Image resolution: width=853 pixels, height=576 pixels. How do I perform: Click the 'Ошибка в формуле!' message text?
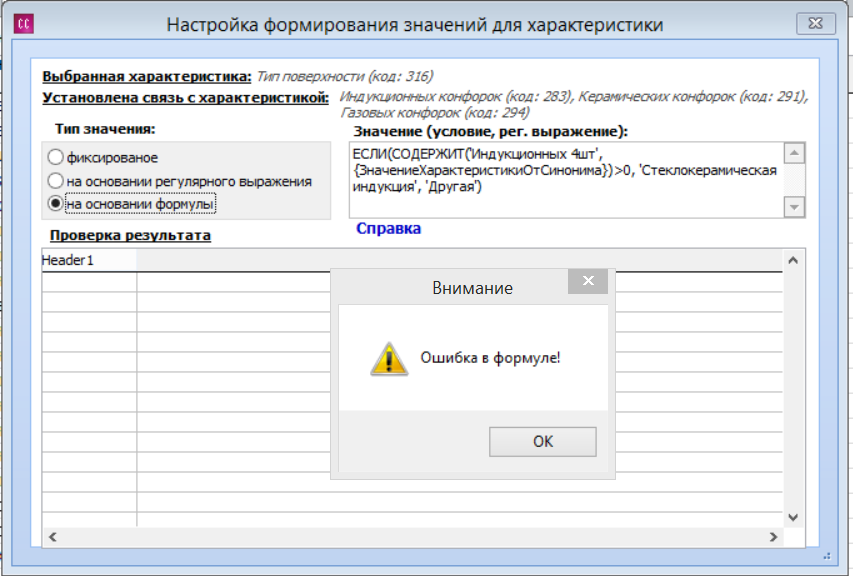(490, 358)
